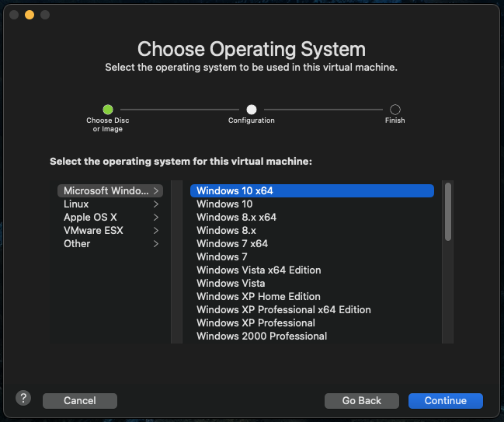Click the Cancel button
The height and width of the screenshot is (422, 504).
[x=80, y=401]
